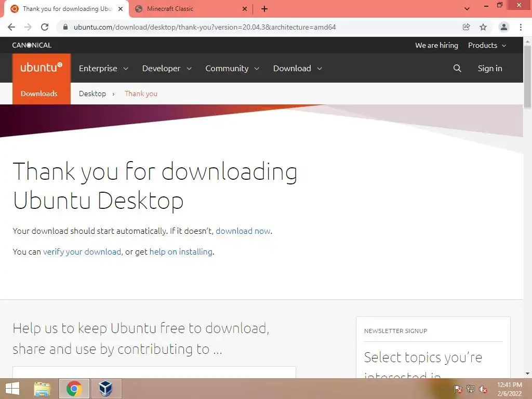Open File Explorer from the taskbar
The image size is (532, 399).
coord(42,389)
